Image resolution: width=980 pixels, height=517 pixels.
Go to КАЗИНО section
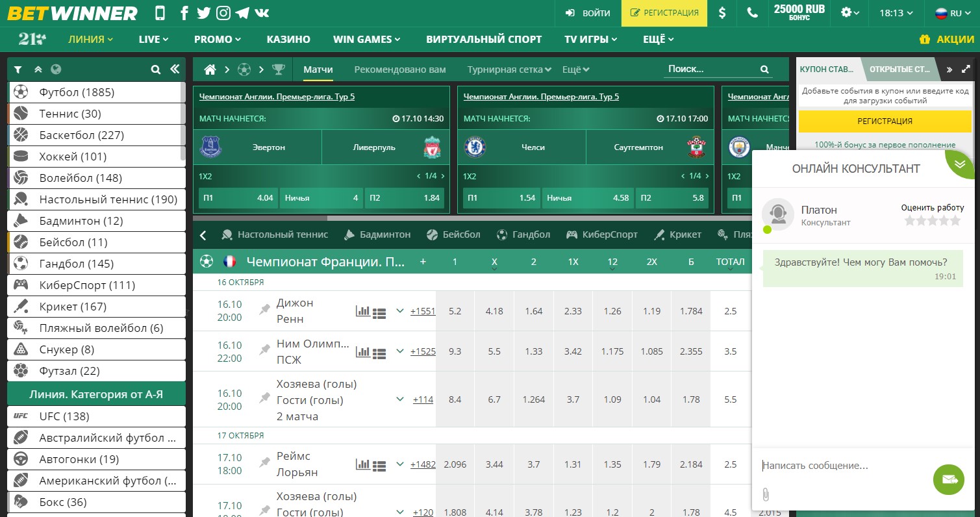[288, 39]
